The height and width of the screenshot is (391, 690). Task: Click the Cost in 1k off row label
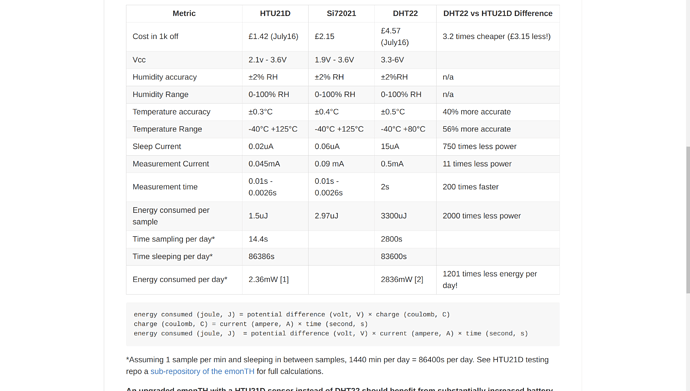[x=155, y=37]
